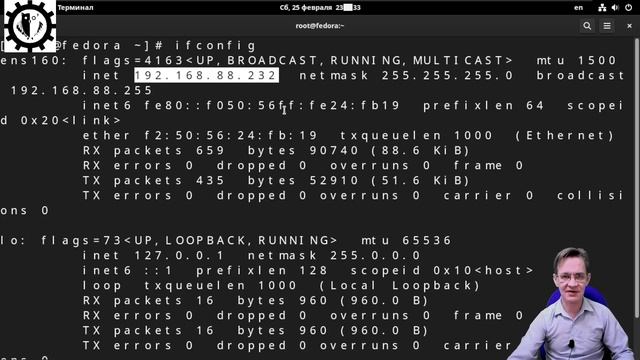
Task: Open the date and time in top bar
Action: pos(320,7)
